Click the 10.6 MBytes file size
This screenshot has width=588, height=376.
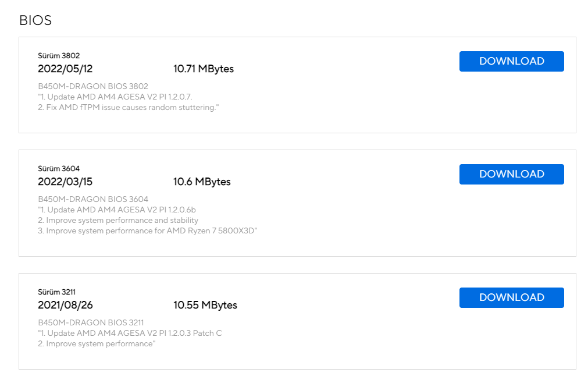[202, 182]
